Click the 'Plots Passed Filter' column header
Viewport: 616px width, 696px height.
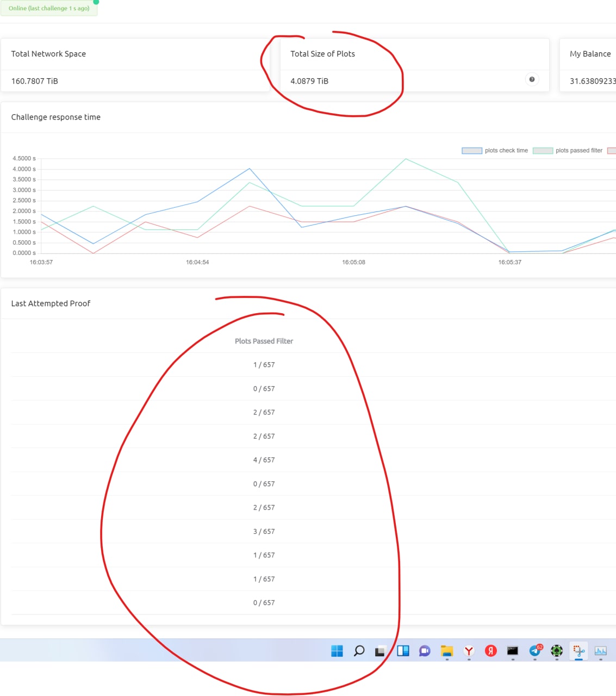point(264,341)
